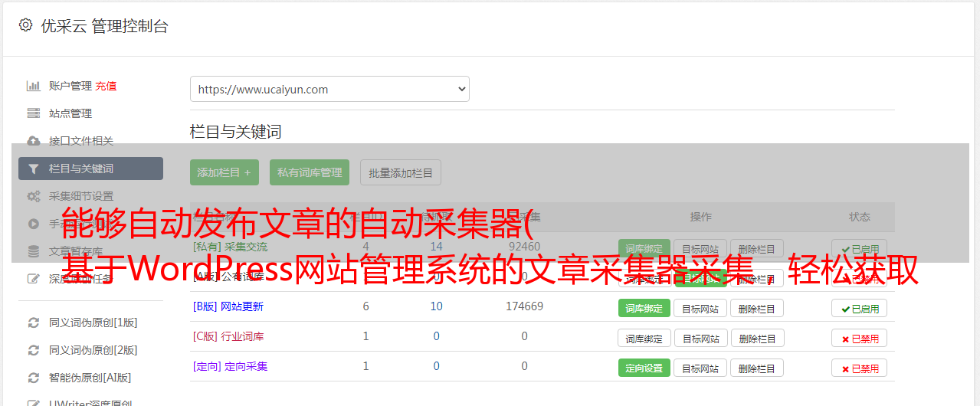The image size is (980, 406).
Task: Click the 添加栏目 + button
Action: pyautogui.click(x=225, y=172)
